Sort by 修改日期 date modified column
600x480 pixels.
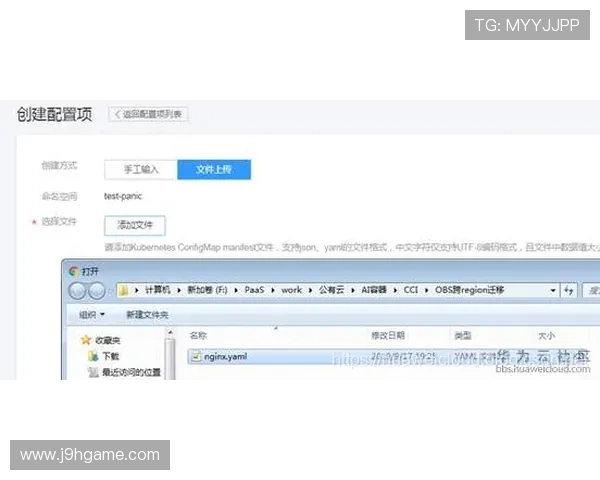pos(388,336)
